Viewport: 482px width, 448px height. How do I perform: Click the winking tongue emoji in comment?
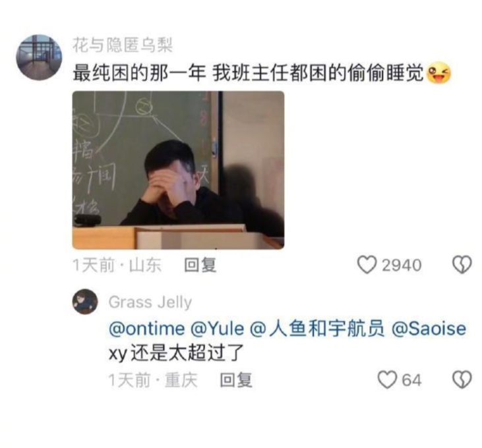439,72
